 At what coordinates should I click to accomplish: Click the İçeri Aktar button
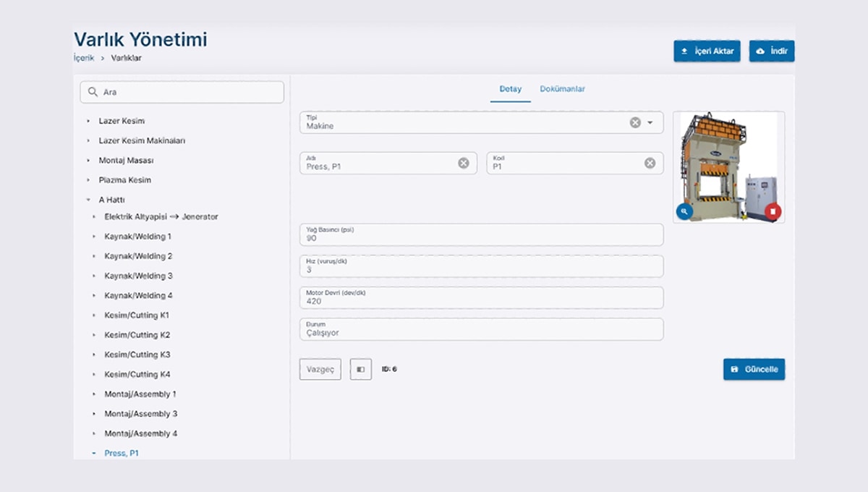click(707, 51)
